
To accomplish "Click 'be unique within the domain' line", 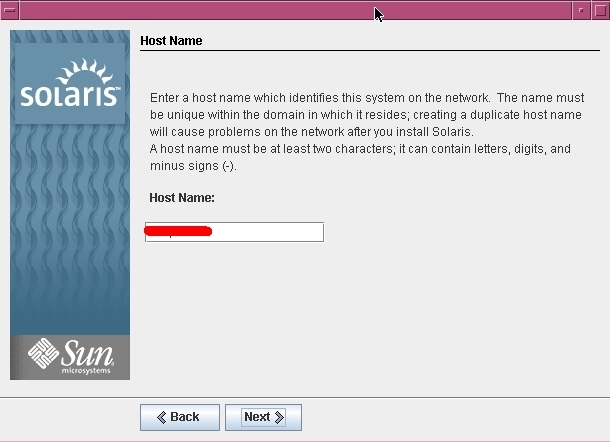I will (x=366, y=115).
